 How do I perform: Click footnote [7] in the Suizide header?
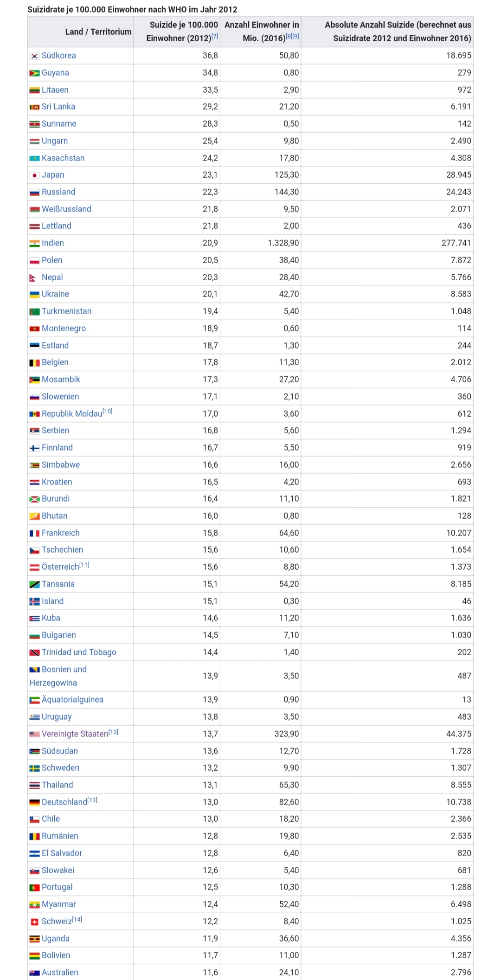pos(215,36)
